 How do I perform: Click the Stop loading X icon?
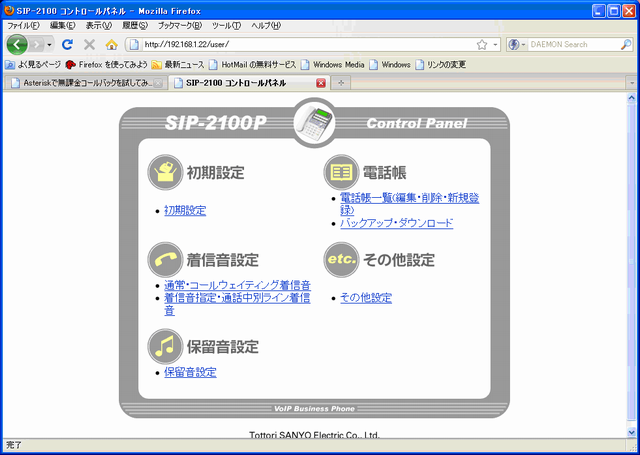click(89, 44)
